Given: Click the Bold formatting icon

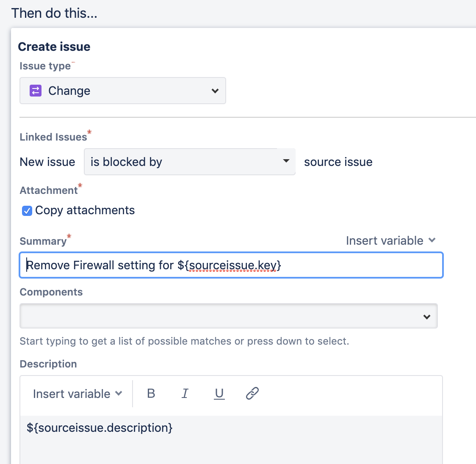Looking at the screenshot, I should click(x=151, y=394).
